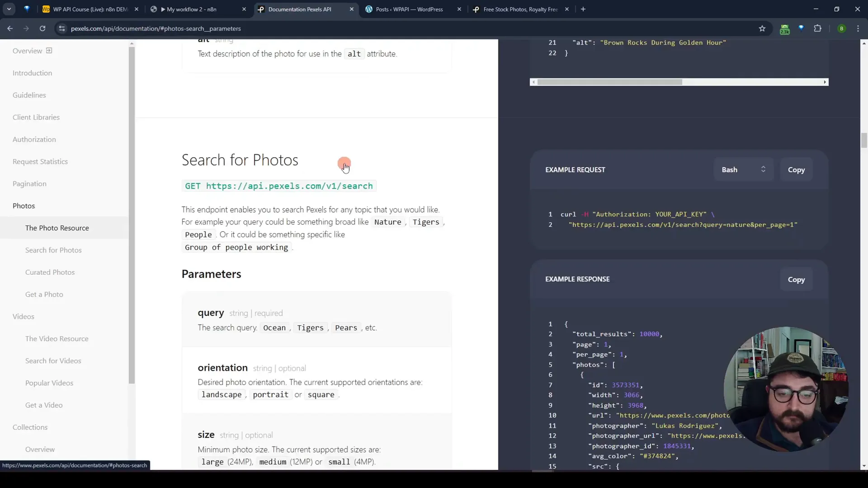Viewport: 868px width, 488px height.
Task: Click the Overview external-link icon
Action: pos(49,51)
